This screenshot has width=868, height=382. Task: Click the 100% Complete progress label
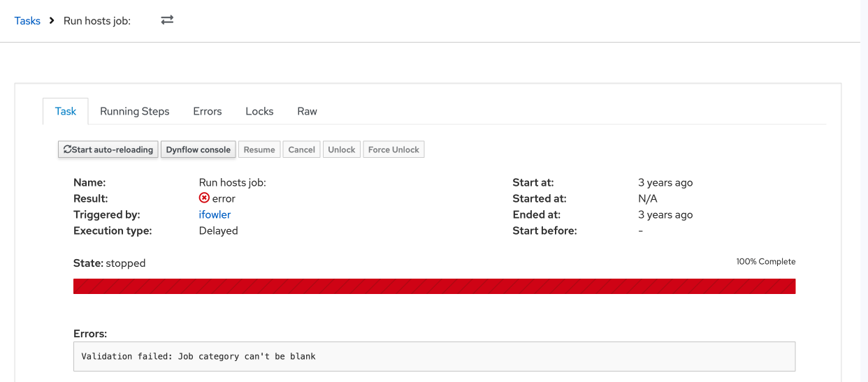click(765, 262)
